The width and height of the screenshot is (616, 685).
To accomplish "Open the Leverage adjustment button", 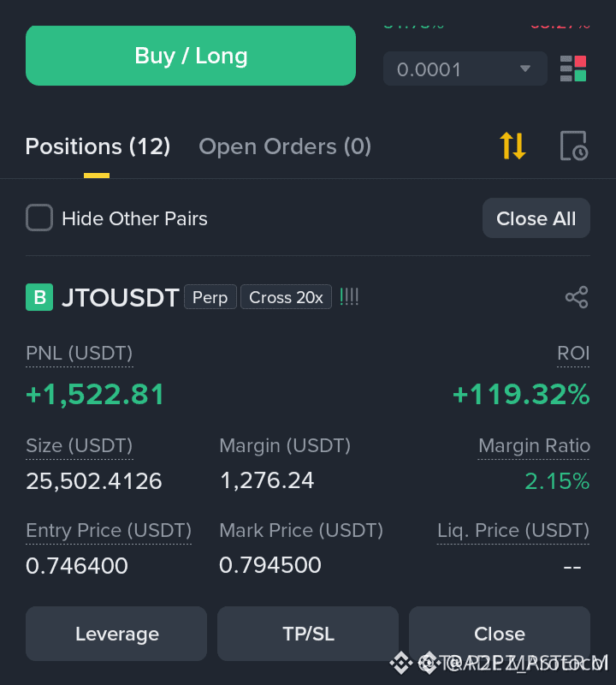I will tap(116, 634).
